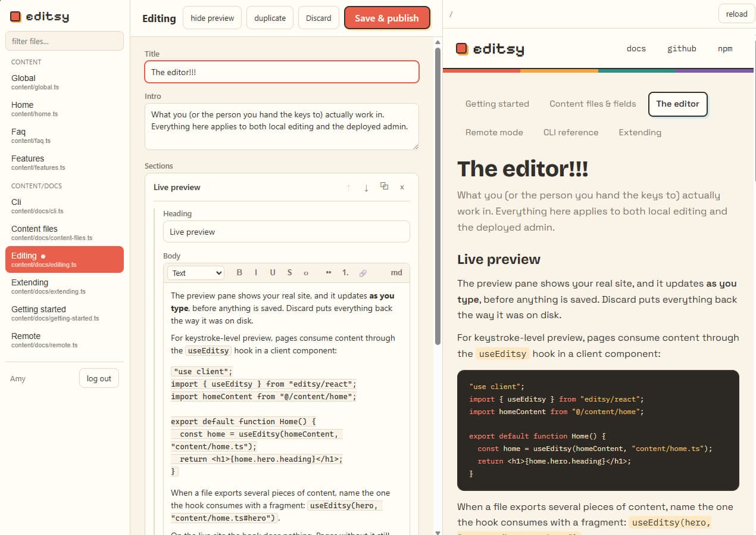Viewport: 756px width, 535px height.
Task: Move Live preview section down
Action: click(366, 187)
